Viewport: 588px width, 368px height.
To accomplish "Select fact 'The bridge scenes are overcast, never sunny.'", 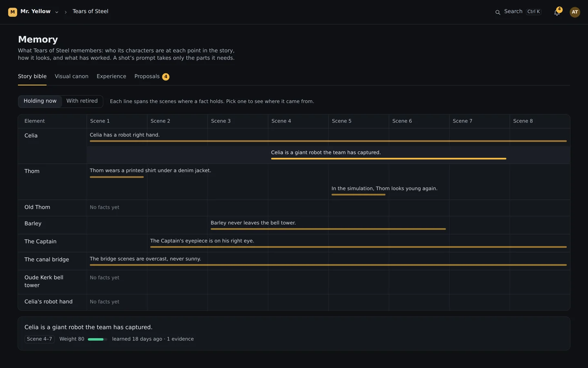I will click(x=328, y=261).
